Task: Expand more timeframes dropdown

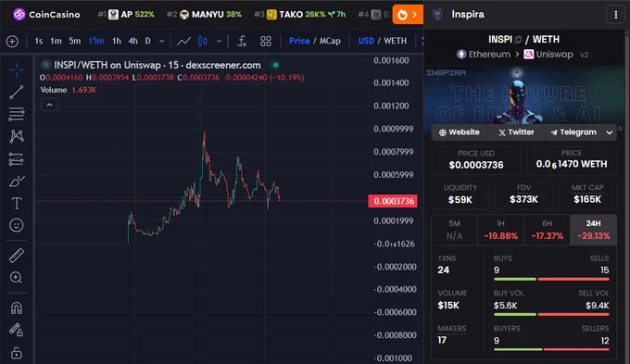Action: (x=161, y=41)
